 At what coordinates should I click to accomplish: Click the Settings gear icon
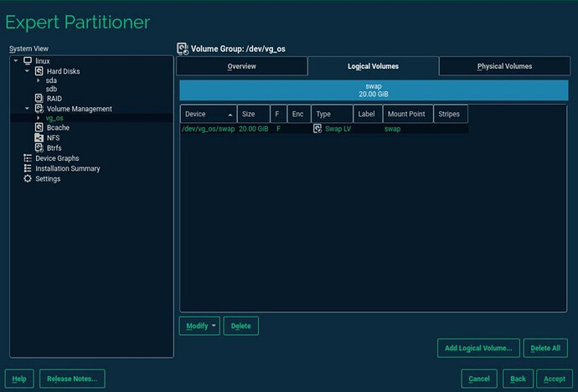(28, 178)
